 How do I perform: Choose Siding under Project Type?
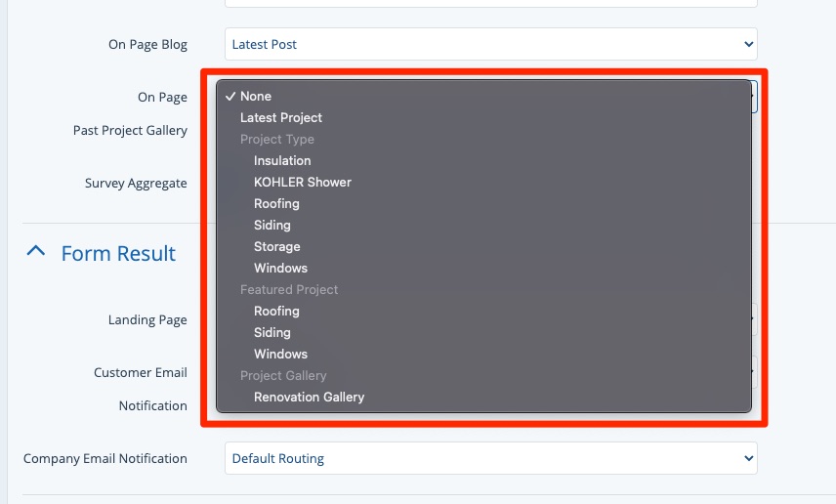point(272,225)
